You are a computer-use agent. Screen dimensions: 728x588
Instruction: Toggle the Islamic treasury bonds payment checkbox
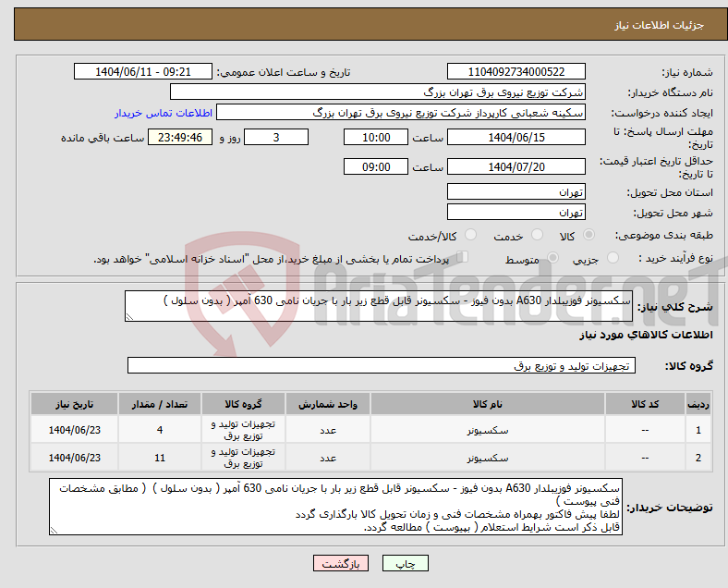(x=462, y=257)
